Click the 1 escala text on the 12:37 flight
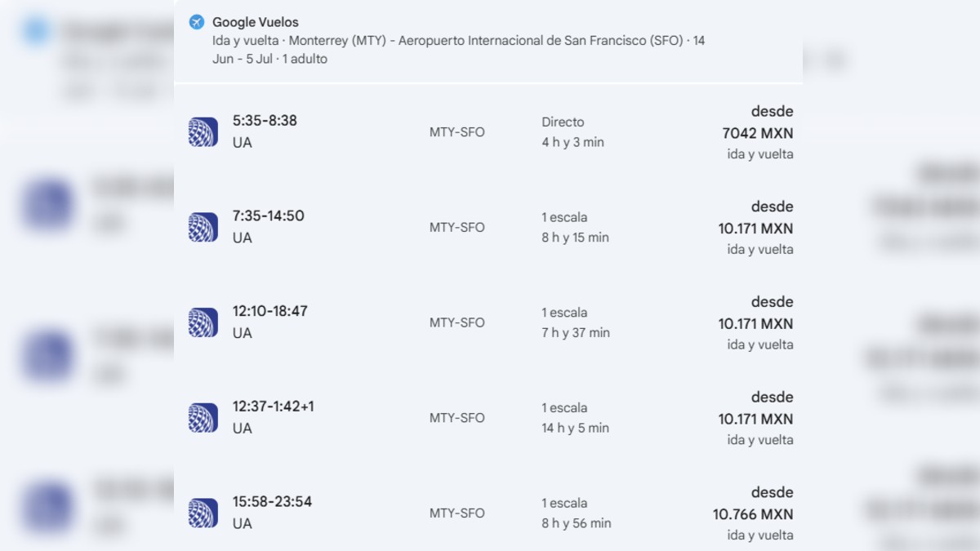Viewport: 980px width, 551px height. (x=566, y=408)
